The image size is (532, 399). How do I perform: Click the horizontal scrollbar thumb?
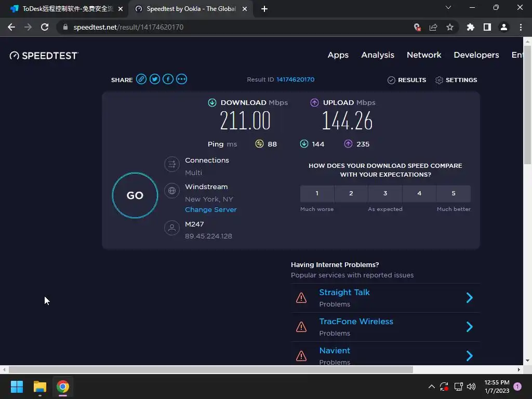pos(211,369)
